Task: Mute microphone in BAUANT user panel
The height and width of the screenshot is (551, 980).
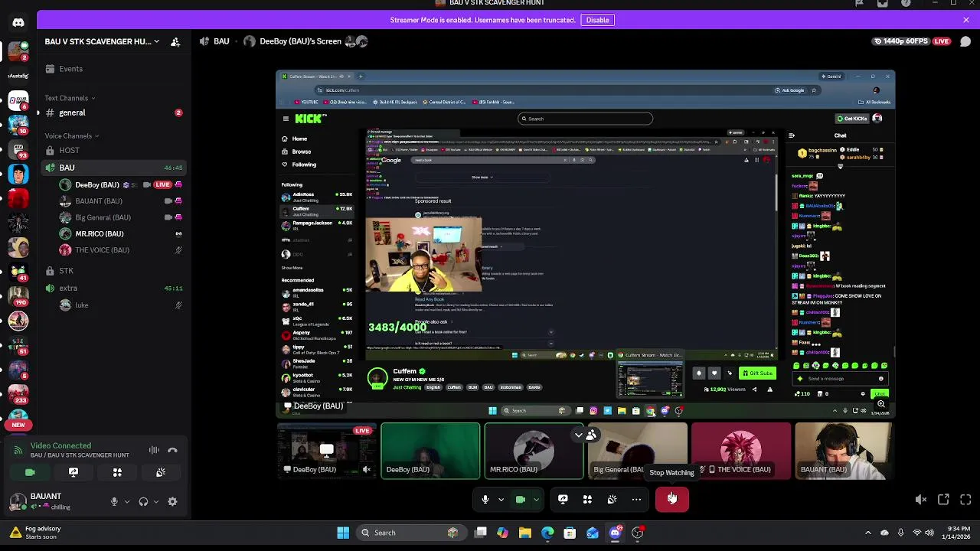Action: [x=114, y=502]
